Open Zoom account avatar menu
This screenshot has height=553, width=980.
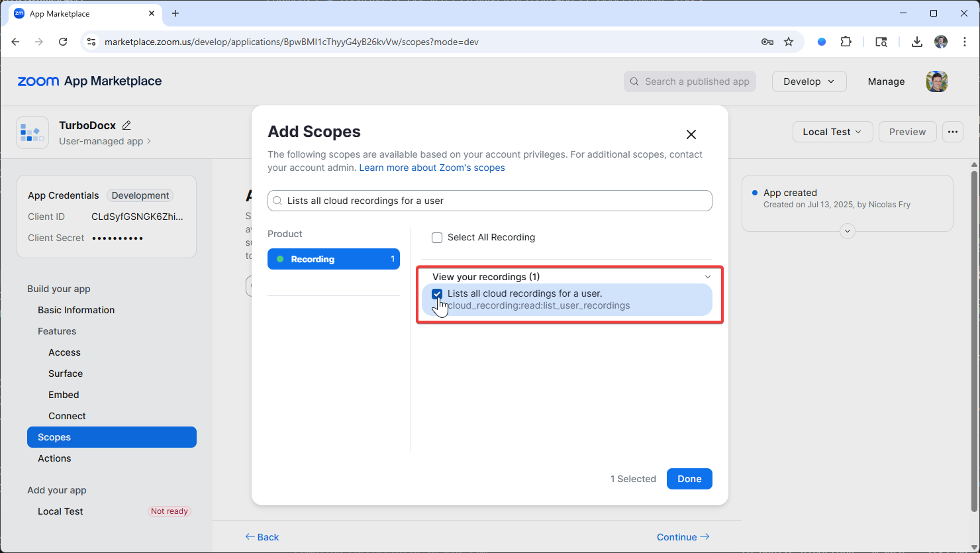coord(937,81)
